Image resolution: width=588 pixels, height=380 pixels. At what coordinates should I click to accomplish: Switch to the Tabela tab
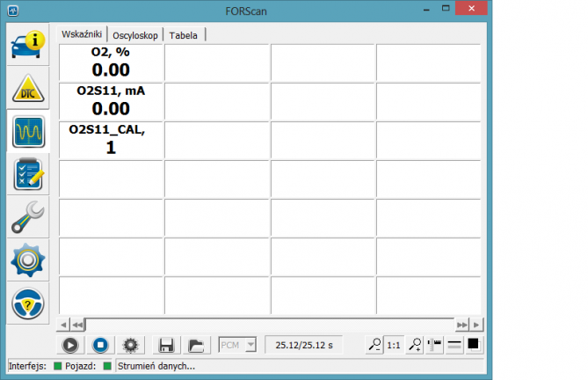185,34
